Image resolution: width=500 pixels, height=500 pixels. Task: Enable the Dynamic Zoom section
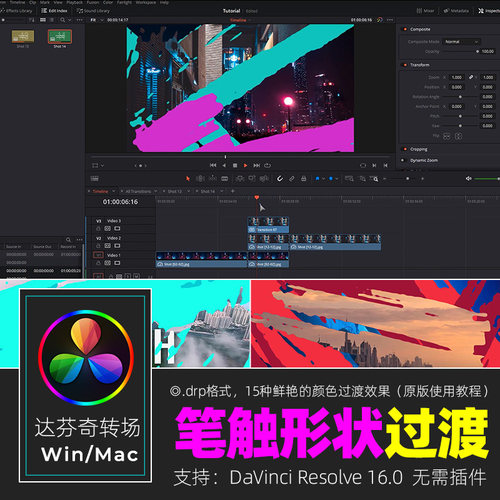click(x=403, y=160)
